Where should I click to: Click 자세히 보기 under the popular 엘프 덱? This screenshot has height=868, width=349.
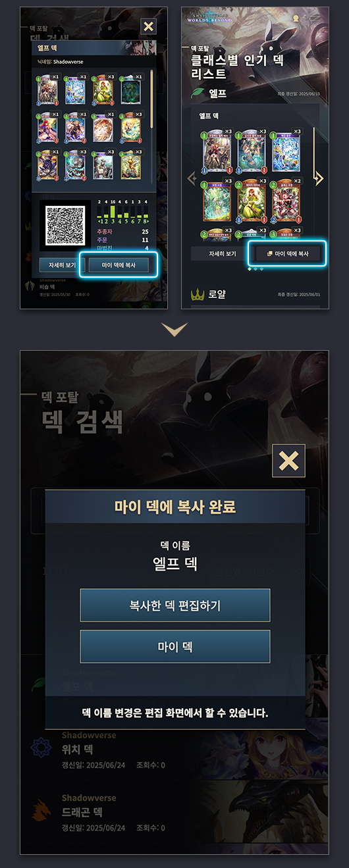pos(217,253)
